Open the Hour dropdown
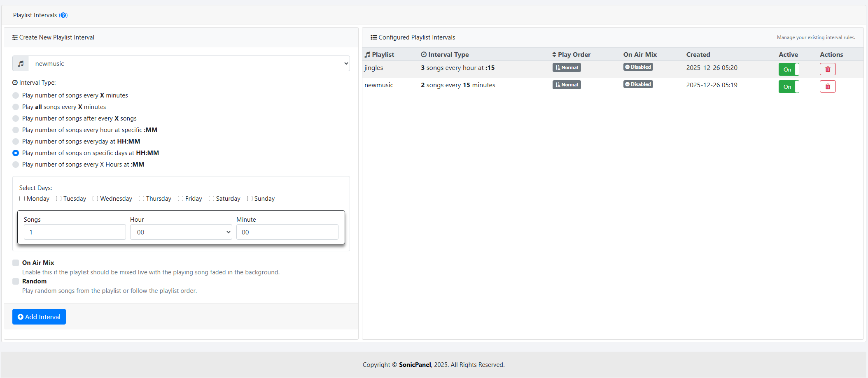The width and height of the screenshot is (868, 378). coord(181,232)
